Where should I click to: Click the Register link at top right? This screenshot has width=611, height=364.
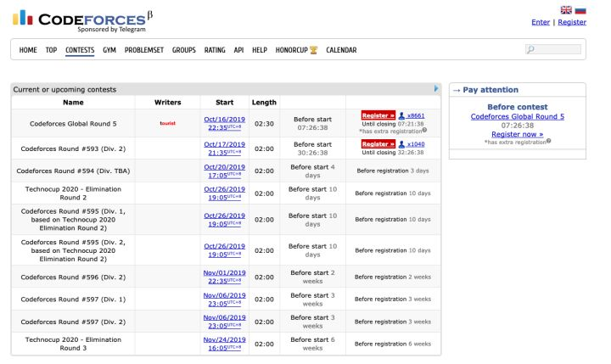pos(572,22)
